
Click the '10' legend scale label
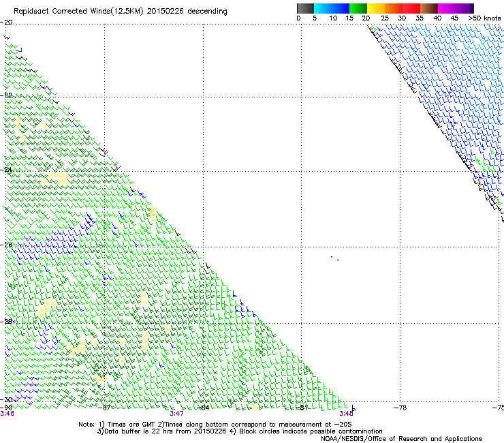333,18
